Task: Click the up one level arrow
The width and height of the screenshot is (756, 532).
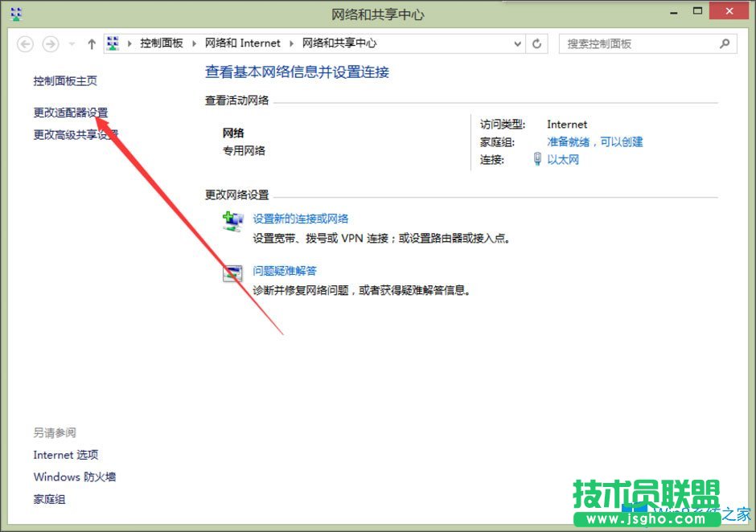Action: (x=91, y=44)
